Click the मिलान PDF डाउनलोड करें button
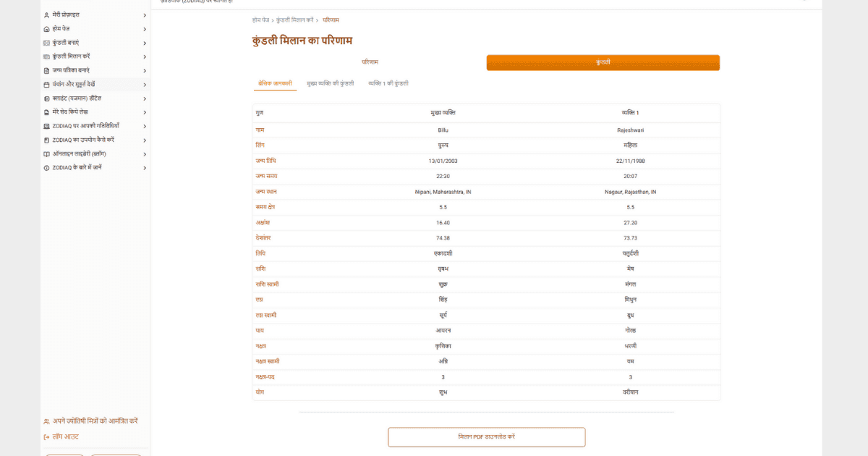 pyautogui.click(x=486, y=437)
